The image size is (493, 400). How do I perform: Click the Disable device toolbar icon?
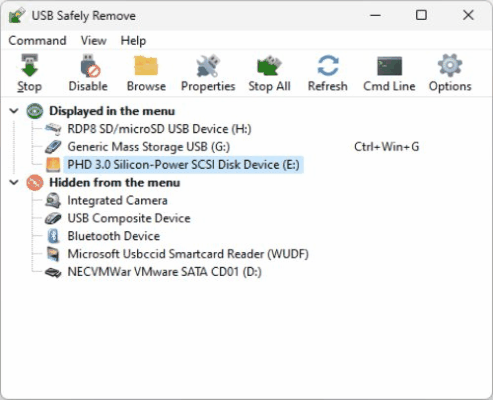point(90,66)
